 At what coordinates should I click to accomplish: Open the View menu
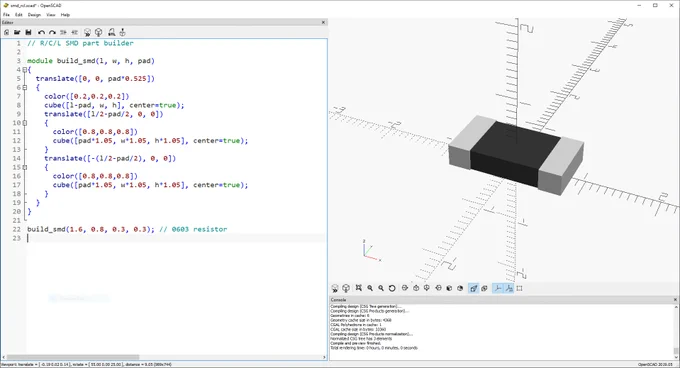(x=51, y=15)
